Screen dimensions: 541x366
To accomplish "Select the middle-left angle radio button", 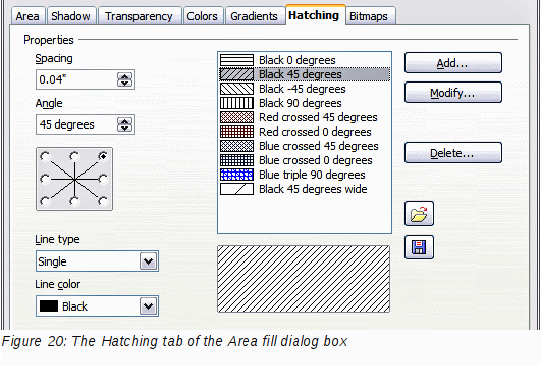I will (x=45, y=179).
